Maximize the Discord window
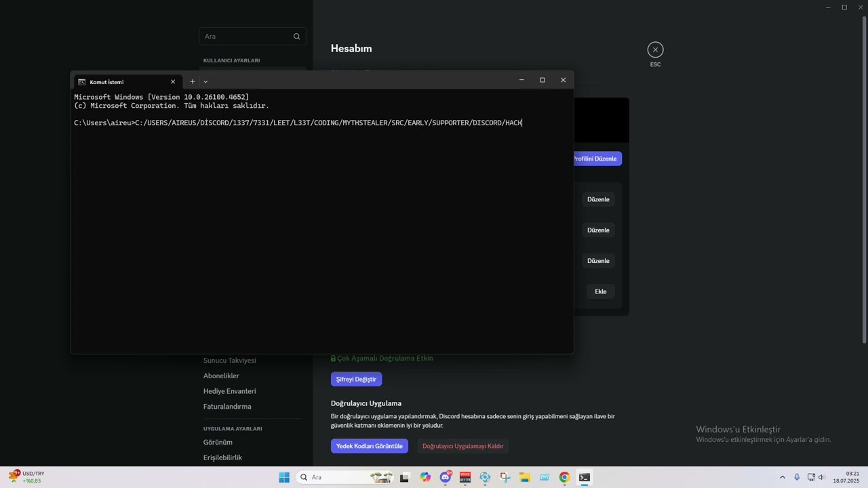The height and width of the screenshot is (488, 868). pyautogui.click(x=844, y=7)
